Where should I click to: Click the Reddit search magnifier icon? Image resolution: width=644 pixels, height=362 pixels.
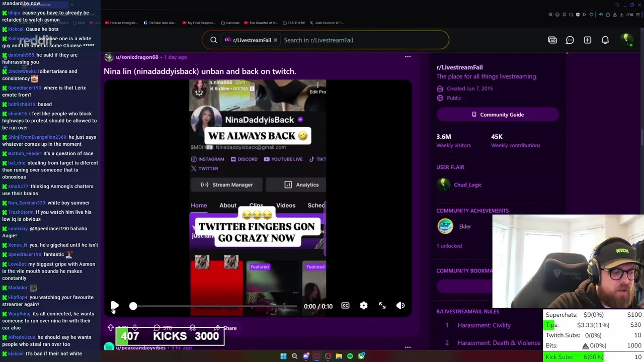click(214, 40)
